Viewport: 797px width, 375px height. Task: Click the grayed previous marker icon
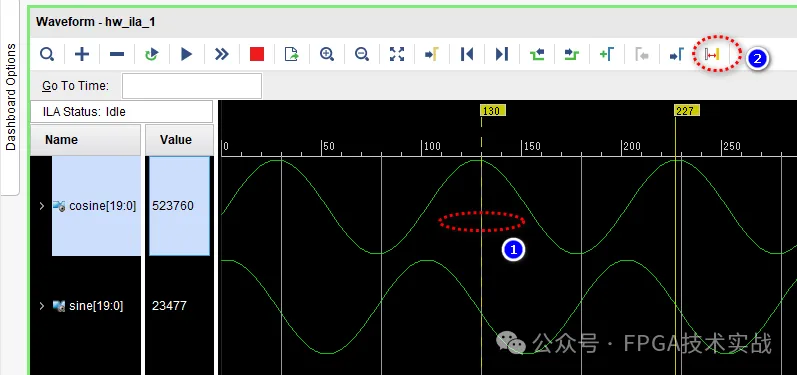(642, 54)
